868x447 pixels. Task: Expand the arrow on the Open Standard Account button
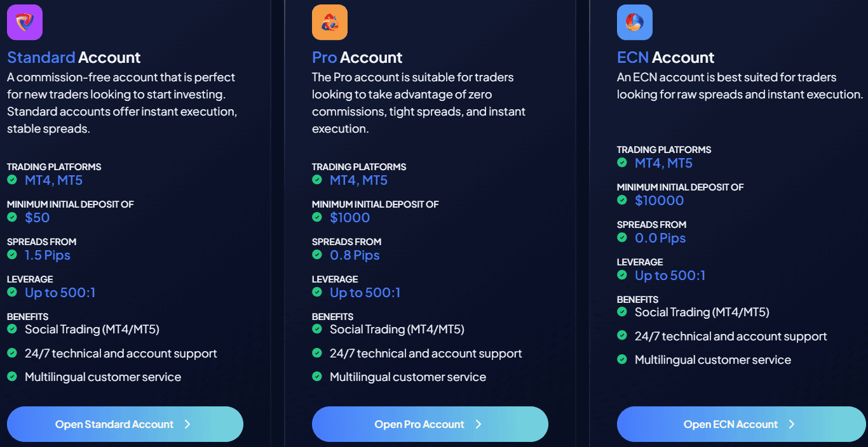click(187, 424)
